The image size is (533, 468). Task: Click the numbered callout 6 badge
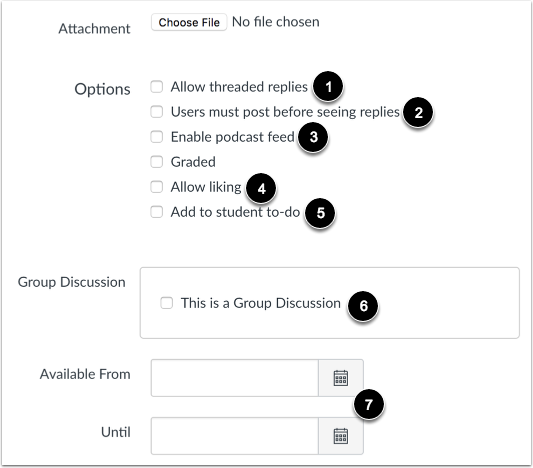pos(363,306)
